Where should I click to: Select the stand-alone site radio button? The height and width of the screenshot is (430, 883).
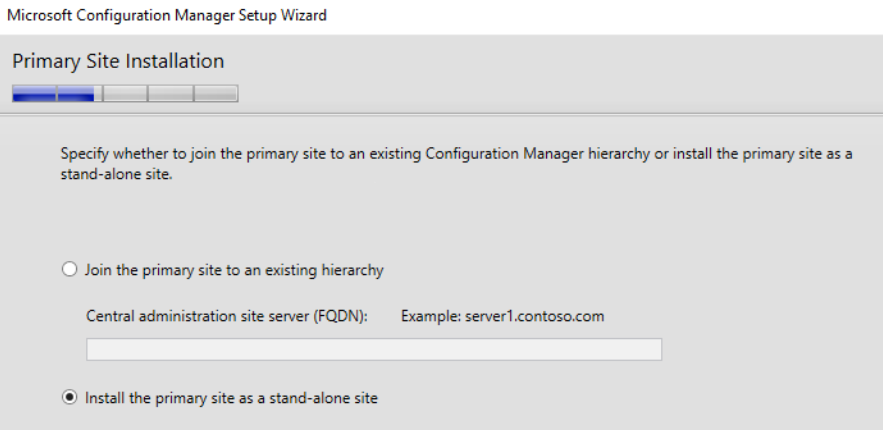coord(68,398)
